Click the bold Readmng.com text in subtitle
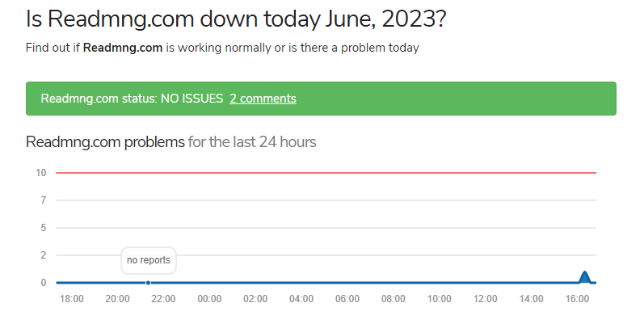The height and width of the screenshot is (324, 644). [123, 48]
